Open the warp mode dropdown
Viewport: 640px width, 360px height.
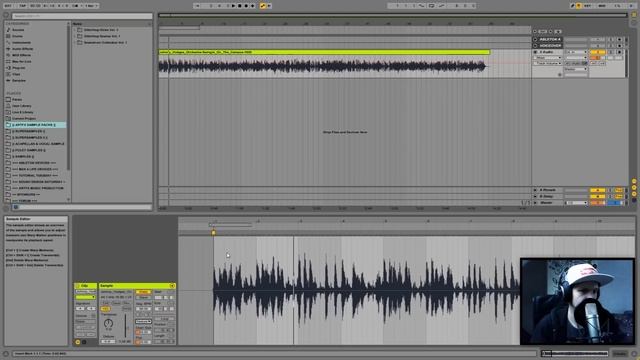pos(143,322)
